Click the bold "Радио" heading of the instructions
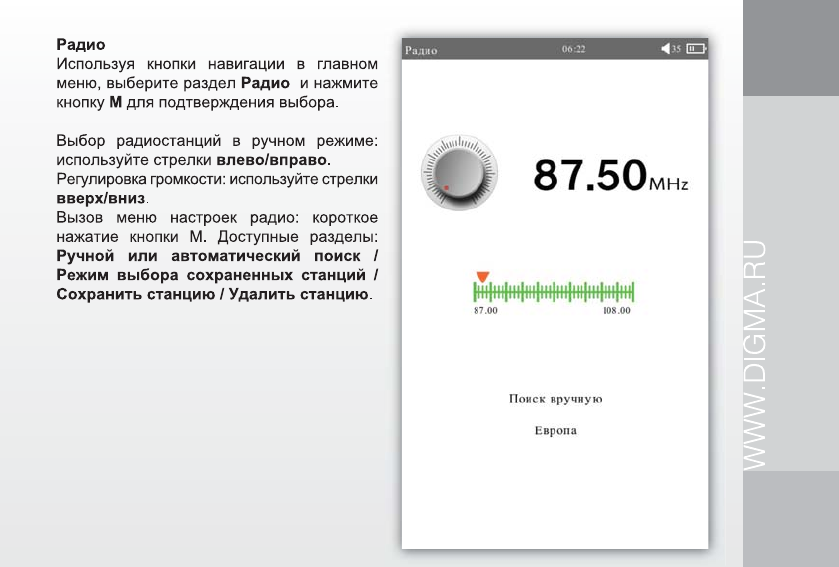The height and width of the screenshot is (567, 839). 81,45
